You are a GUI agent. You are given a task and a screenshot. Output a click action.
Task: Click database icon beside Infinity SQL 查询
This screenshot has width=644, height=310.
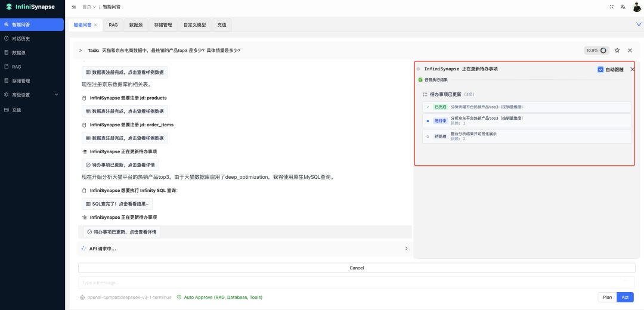[x=85, y=191]
